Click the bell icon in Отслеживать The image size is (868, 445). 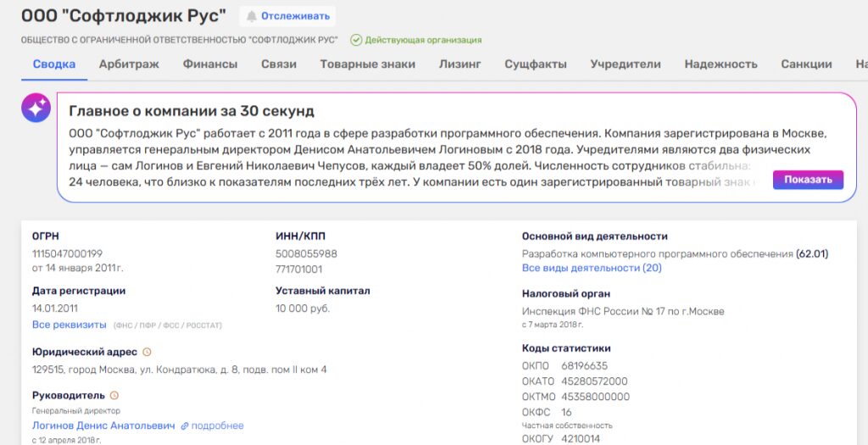(x=251, y=16)
